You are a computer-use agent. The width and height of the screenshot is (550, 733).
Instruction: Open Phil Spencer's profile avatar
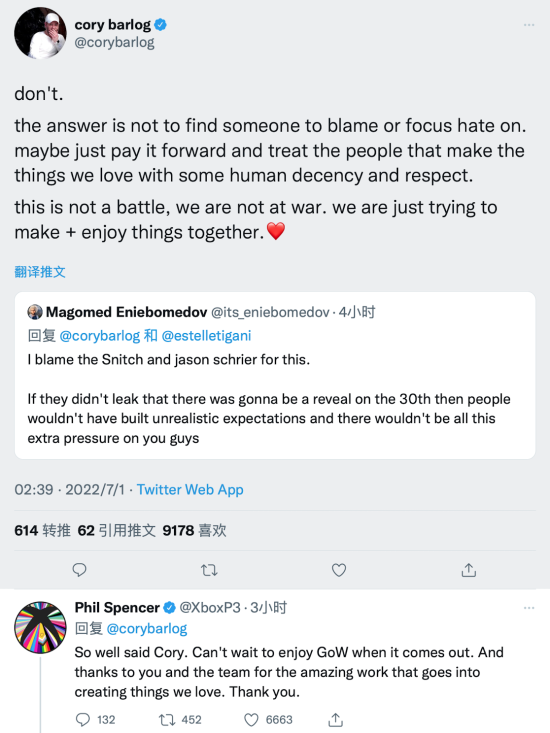click(40, 627)
